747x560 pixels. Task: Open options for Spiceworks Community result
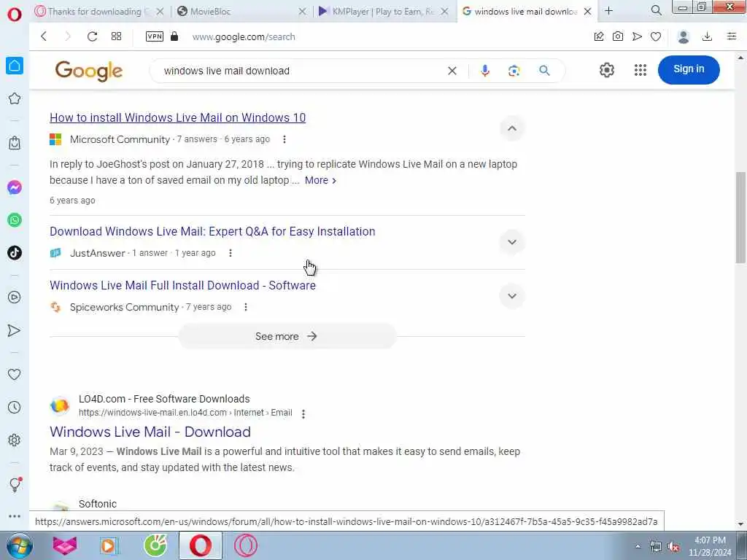pos(246,307)
